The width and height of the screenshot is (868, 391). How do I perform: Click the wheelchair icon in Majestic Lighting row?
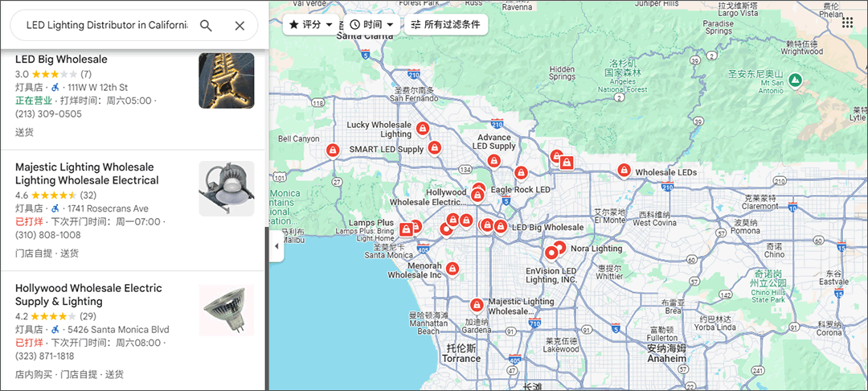pos(55,209)
